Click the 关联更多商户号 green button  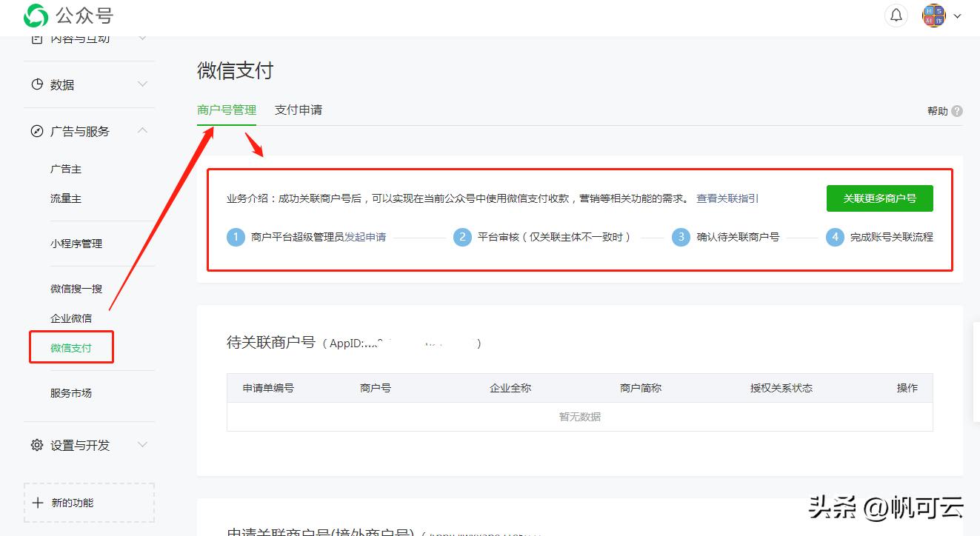pos(879,198)
